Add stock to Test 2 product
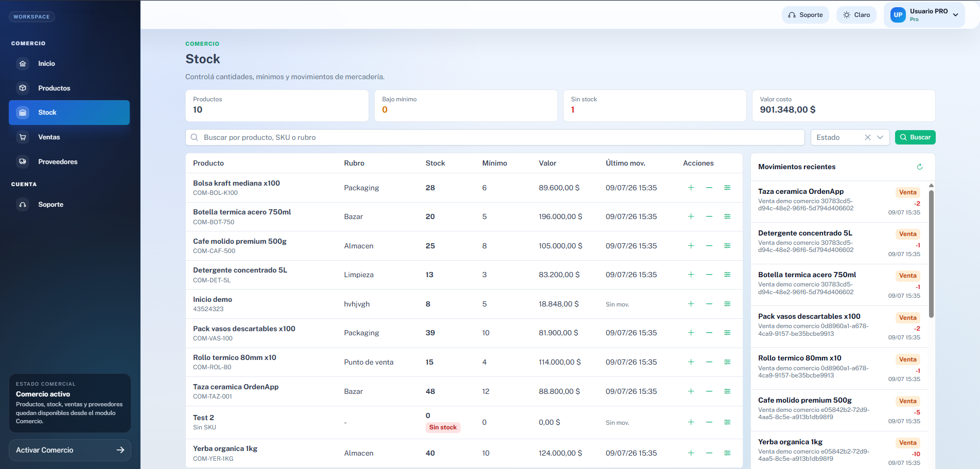980x469 pixels. pyautogui.click(x=691, y=422)
